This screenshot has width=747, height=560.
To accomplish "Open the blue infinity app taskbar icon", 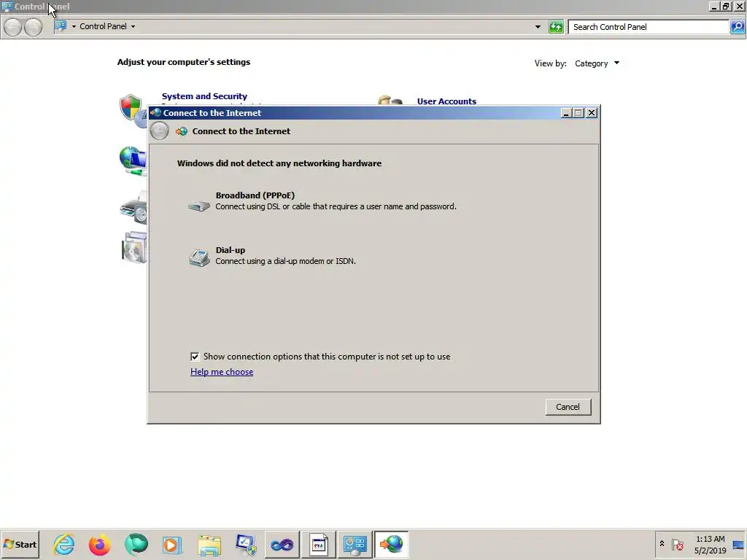I will point(282,544).
